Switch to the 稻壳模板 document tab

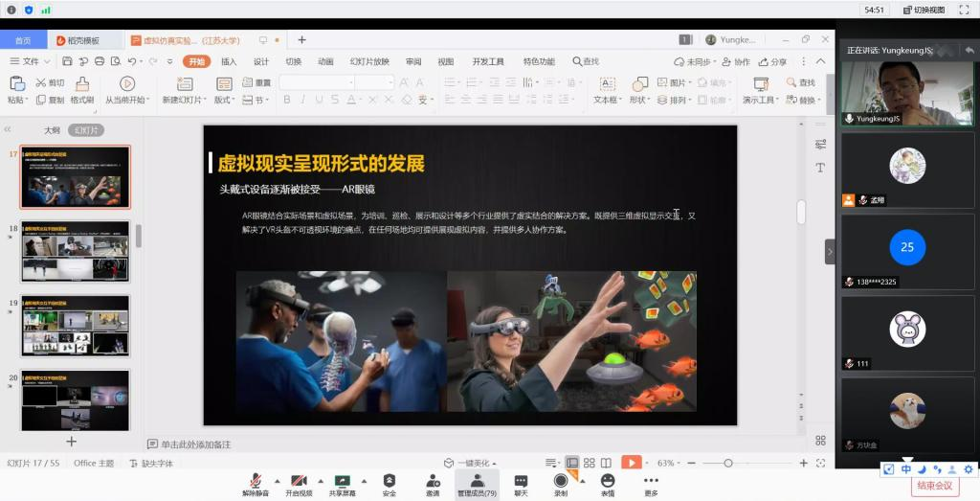click(84, 40)
